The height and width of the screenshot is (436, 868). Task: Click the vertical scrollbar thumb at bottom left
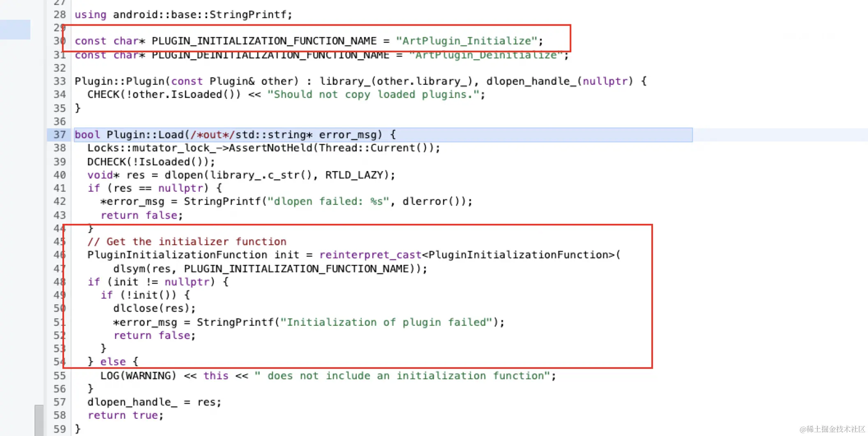pyautogui.click(x=39, y=420)
